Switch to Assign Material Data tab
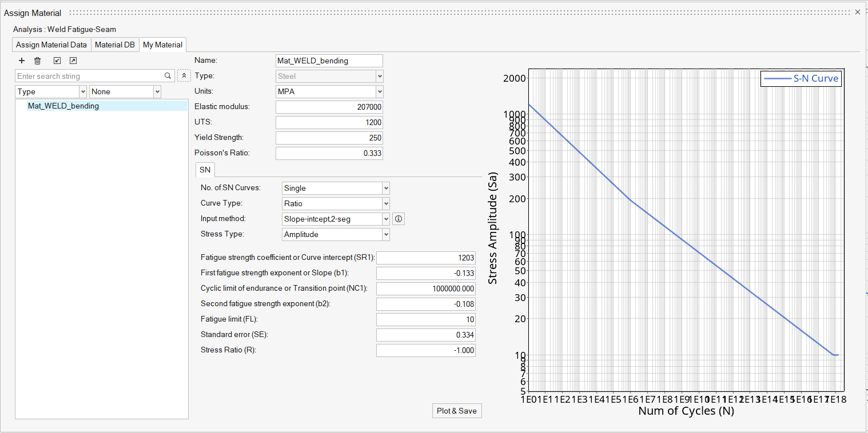Screen dimensions: 868x433 [51, 45]
